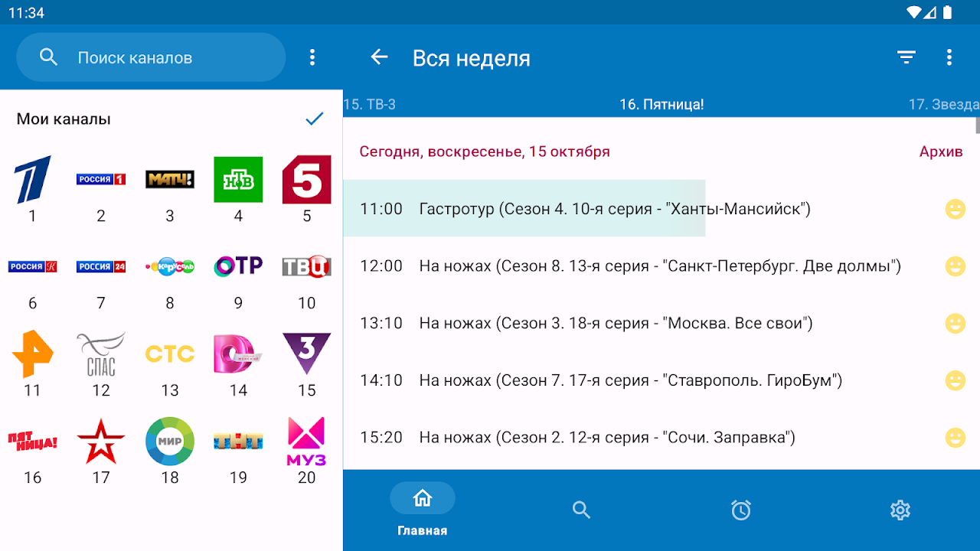Click the Мои каналы heading
This screenshot has width=980, height=551.
[64, 119]
